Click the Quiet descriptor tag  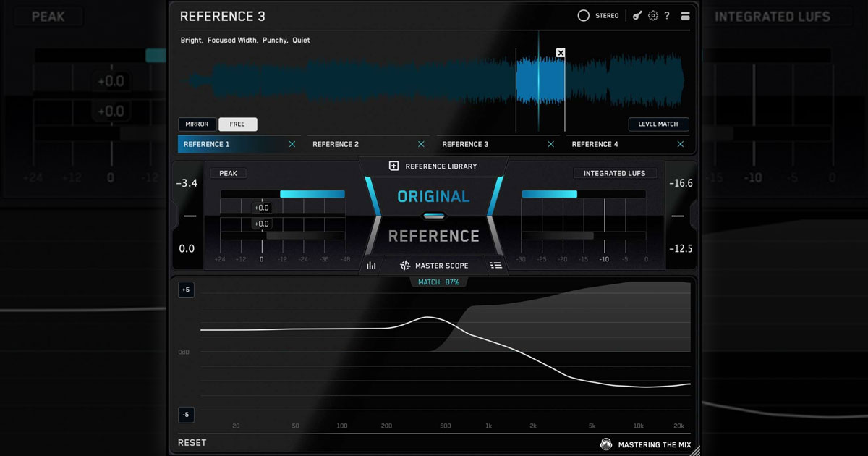[301, 40]
